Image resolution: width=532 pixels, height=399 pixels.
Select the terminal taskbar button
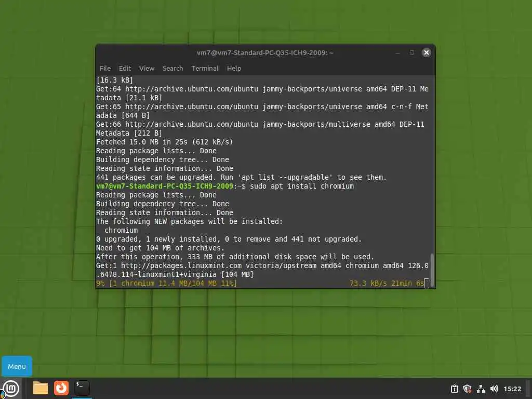[82, 388]
